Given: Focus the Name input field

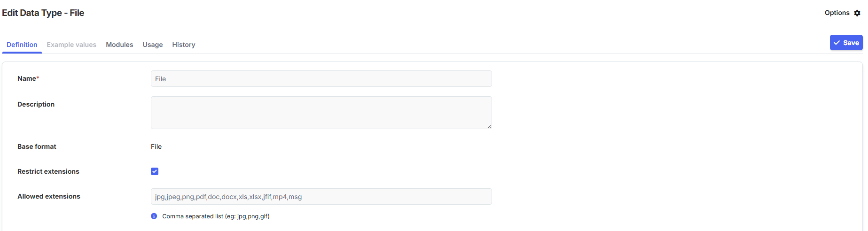Looking at the screenshot, I should (321, 79).
